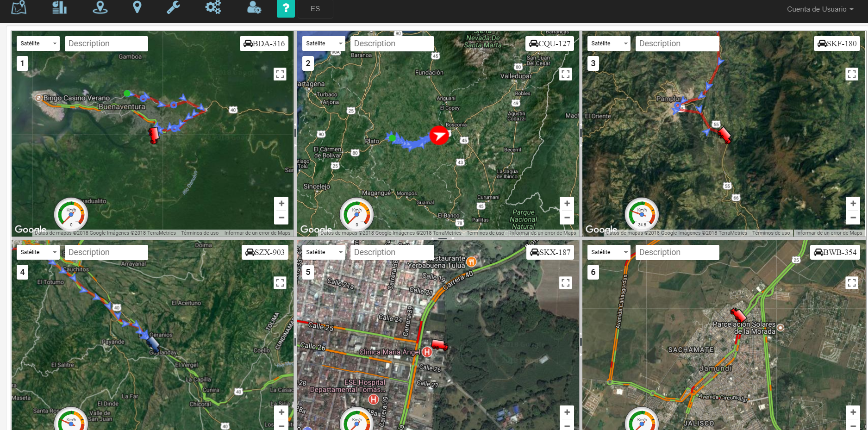868x430 pixels.
Task: Open the reports chart icon
Action: pyautogui.click(x=59, y=8)
